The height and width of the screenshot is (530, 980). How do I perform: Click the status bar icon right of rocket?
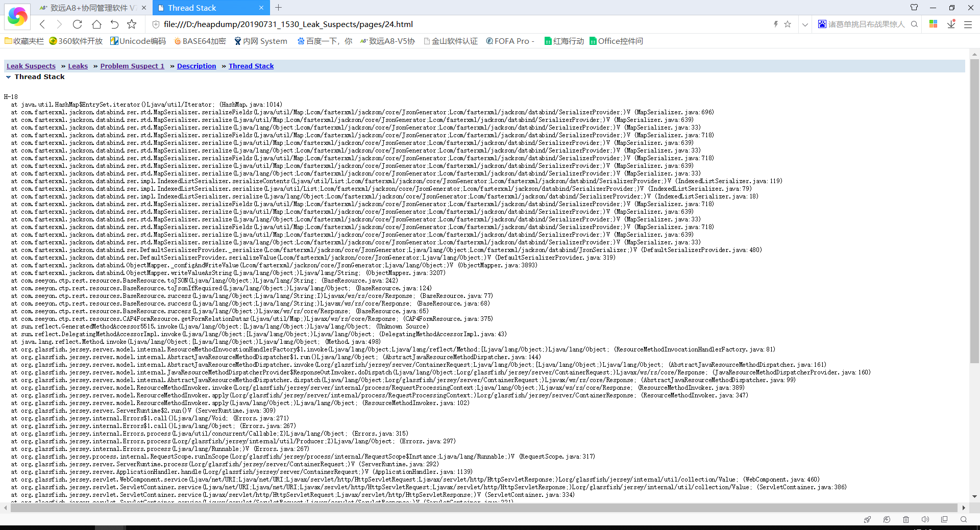887,519
